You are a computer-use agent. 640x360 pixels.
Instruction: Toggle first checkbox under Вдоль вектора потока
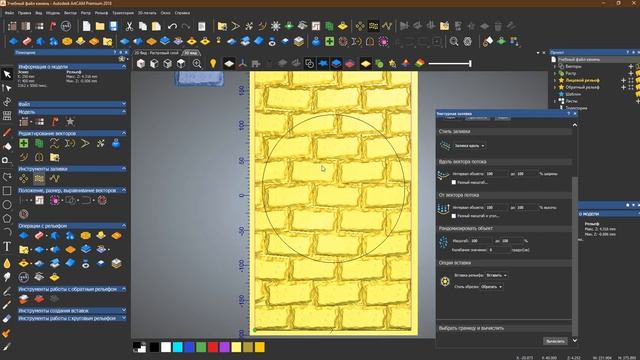click(x=454, y=182)
